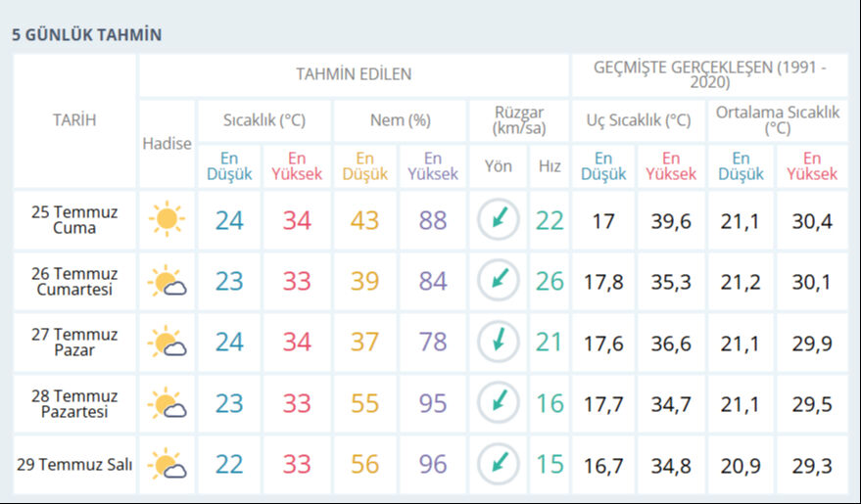Click wind direction arrow for 25 Temmuz Cuma
This screenshot has width=861, height=504.
(x=498, y=220)
